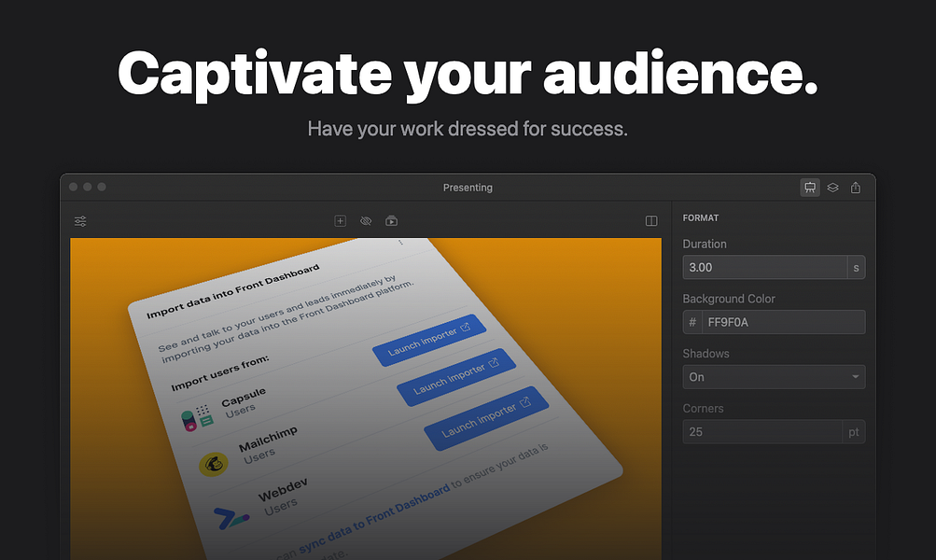Click the add slide plus icon
The image size is (936, 560).
click(x=341, y=221)
